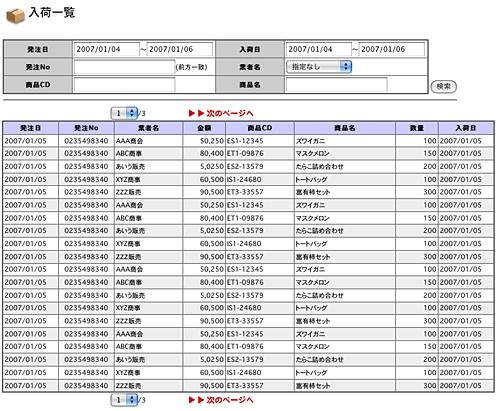This screenshot has height=411, width=500.
Task: Click the 入荷一覧 page title
Action: (x=52, y=13)
